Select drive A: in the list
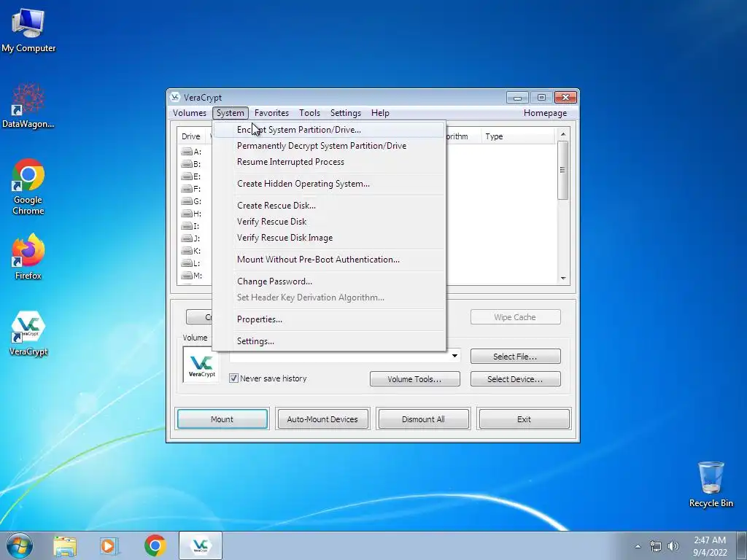Screen dimensions: 747x560 click(x=192, y=152)
